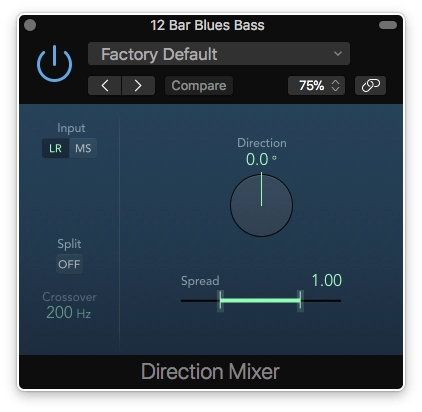Image resolution: width=422 pixels, height=412 pixels.
Task: Toggle the Split OFF button
Action: tap(69, 264)
